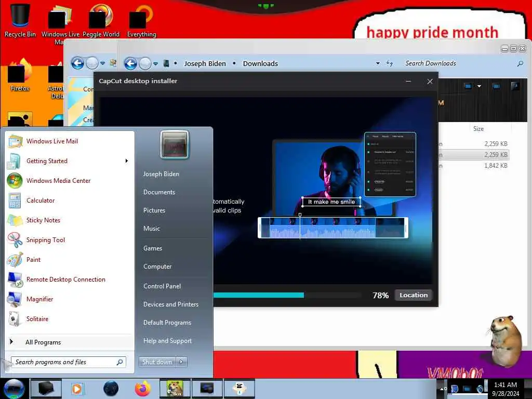Open Joseph Biden user folder link

point(161,174)
